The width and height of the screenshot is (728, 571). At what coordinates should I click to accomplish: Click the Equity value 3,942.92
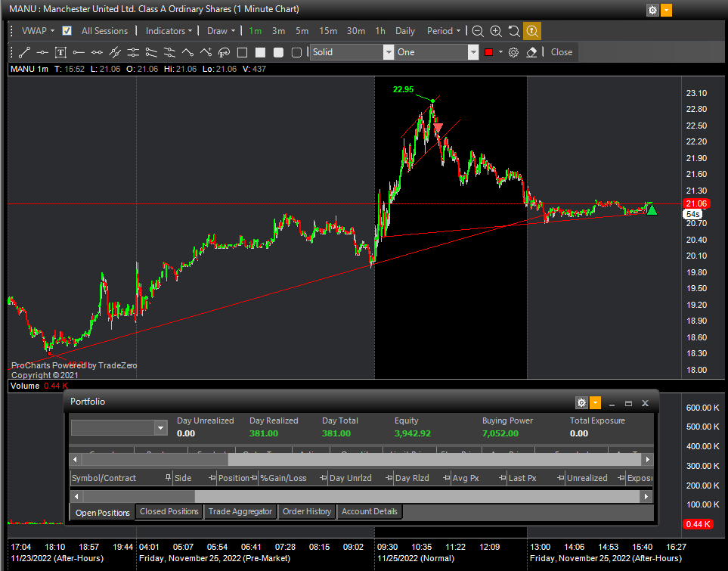click(412, 433)
